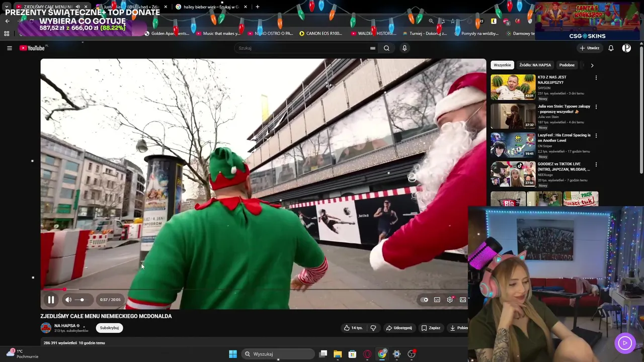This screenshot has height=362, width=644.
Task: Click the YouTube search magnifier button
Action: click(386, 48)
